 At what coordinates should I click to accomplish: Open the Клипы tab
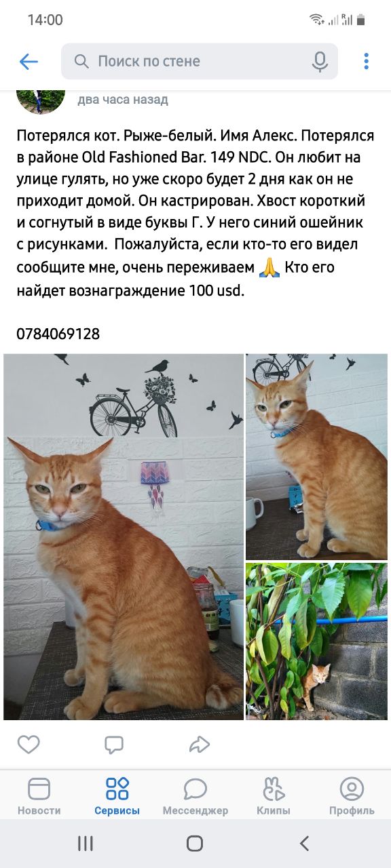[x=274, y=796]
